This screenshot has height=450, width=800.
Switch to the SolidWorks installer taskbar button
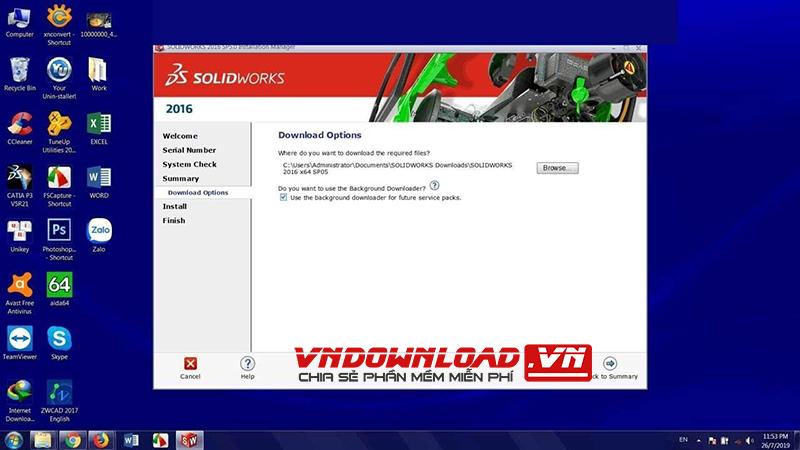click(189, 440)
